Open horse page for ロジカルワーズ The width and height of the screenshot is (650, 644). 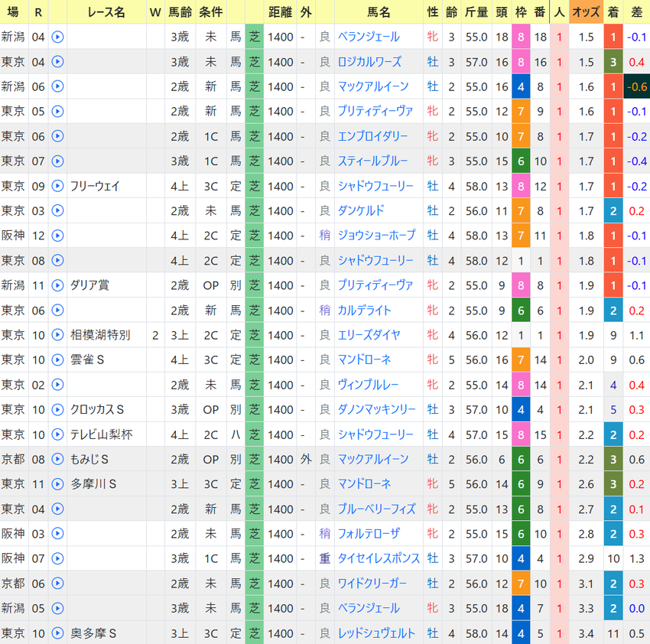[x=369, y=62]
